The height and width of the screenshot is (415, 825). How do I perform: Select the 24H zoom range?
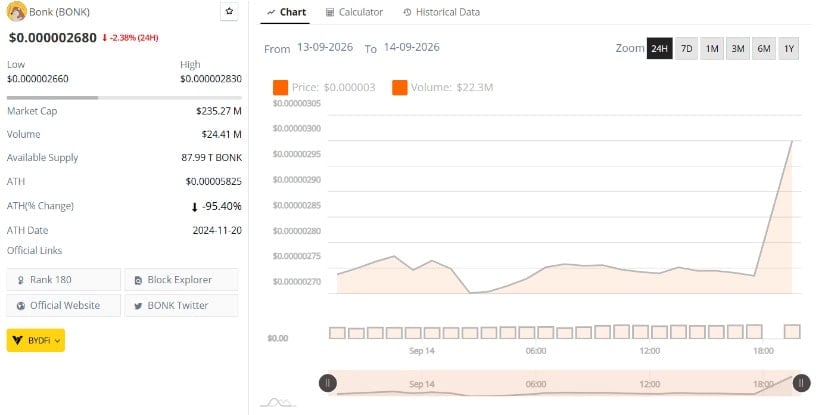659,48
